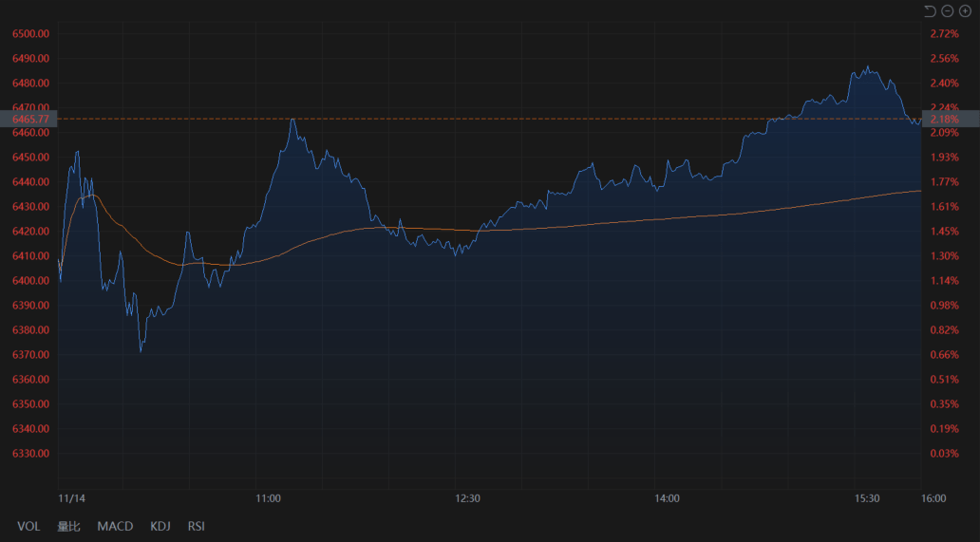
Task: Open the 量比 indicator tab
Action: (68, 527)
